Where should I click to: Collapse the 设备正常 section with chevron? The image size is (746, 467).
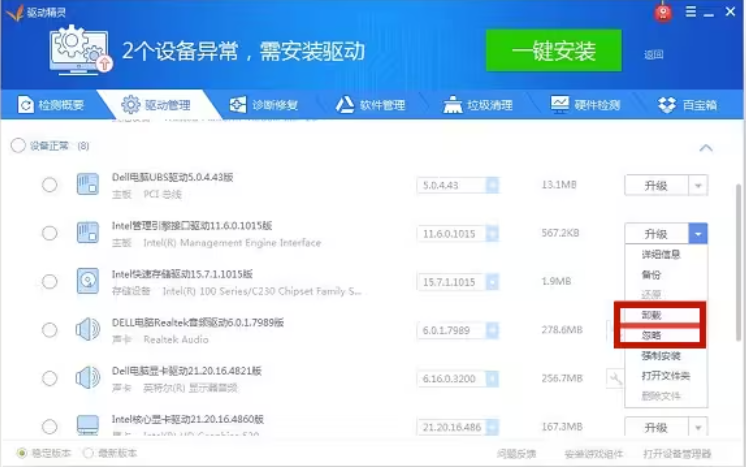706,147
